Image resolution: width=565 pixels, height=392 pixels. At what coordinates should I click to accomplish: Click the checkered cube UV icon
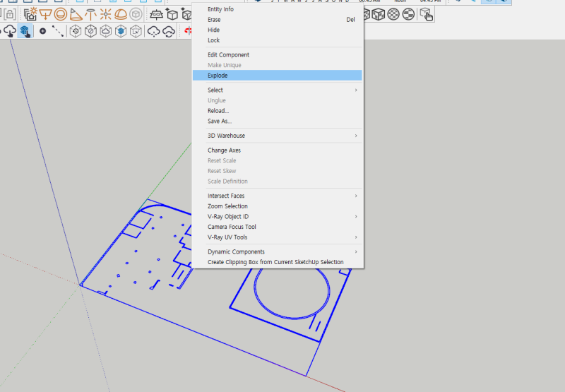click(379, 14)
